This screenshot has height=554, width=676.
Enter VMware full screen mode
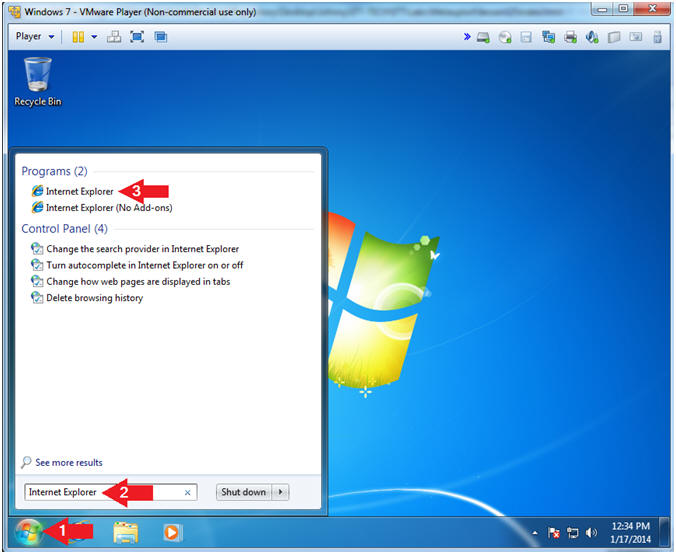click(137, 37)
